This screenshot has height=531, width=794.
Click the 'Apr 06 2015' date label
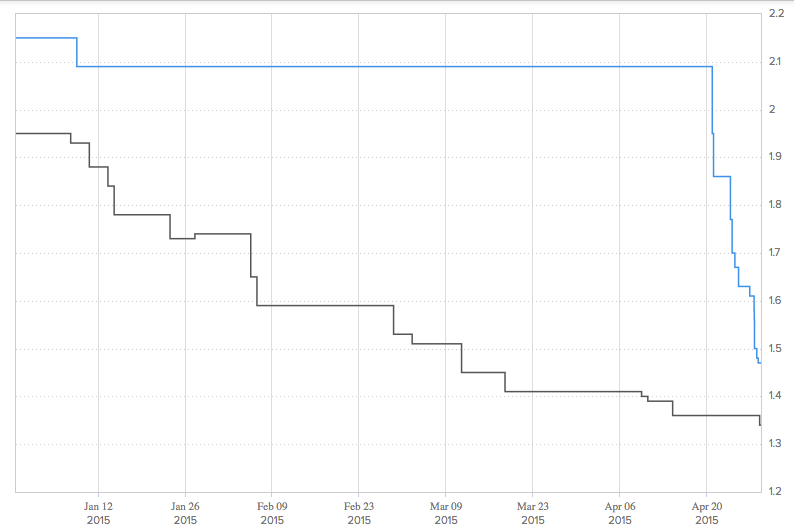[x=620, y=513]
